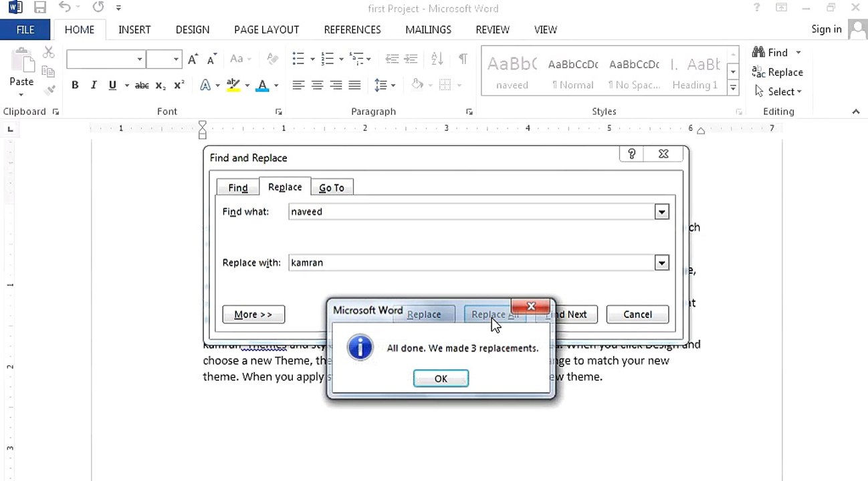Click the Borders icon

(x=445, y=85)
